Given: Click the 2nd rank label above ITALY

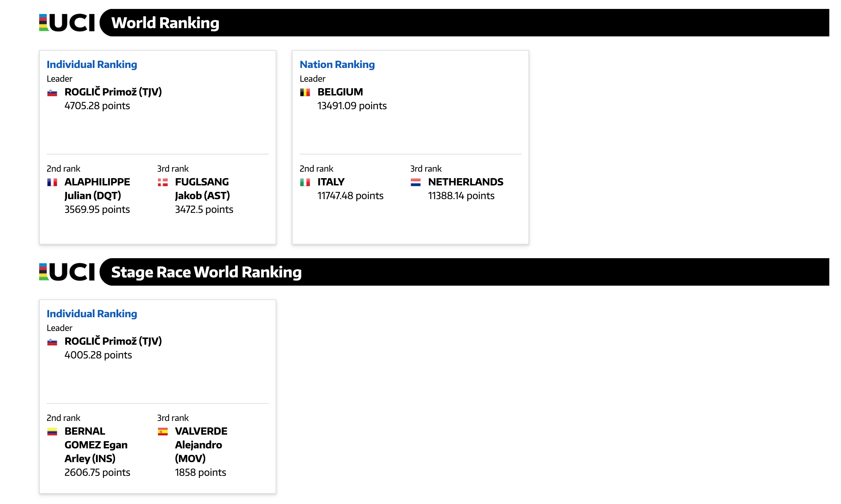Looking at the screenshot, I should (316, 169).
